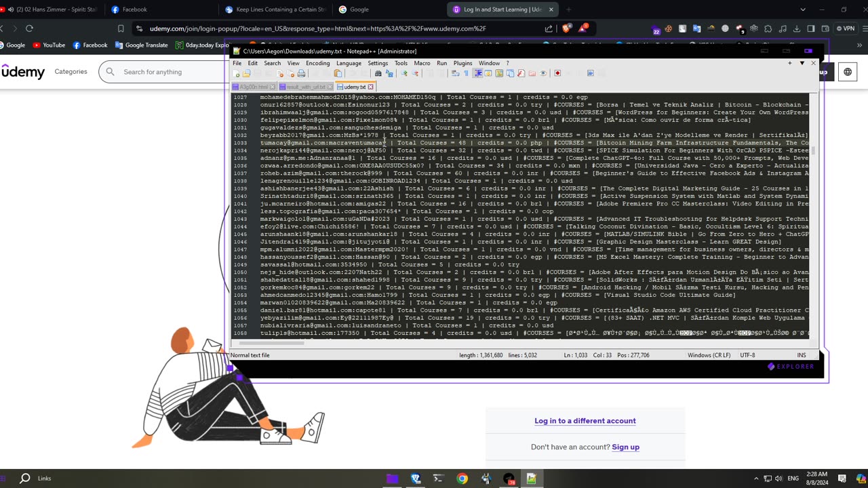Open the browser main hamburger menu
Viewport: 868px width, 488px height.
865,28
